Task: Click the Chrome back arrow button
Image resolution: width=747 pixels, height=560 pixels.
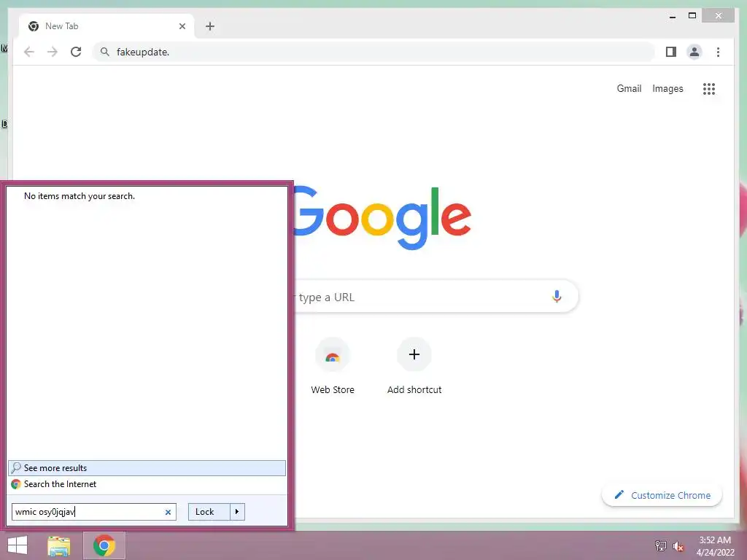Action: [29, 52]
